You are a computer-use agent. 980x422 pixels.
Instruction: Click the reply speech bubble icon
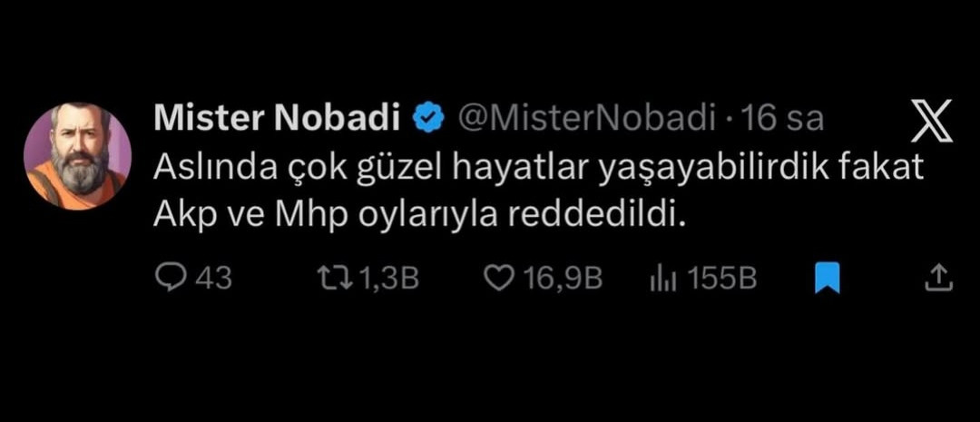coord(170,278)
